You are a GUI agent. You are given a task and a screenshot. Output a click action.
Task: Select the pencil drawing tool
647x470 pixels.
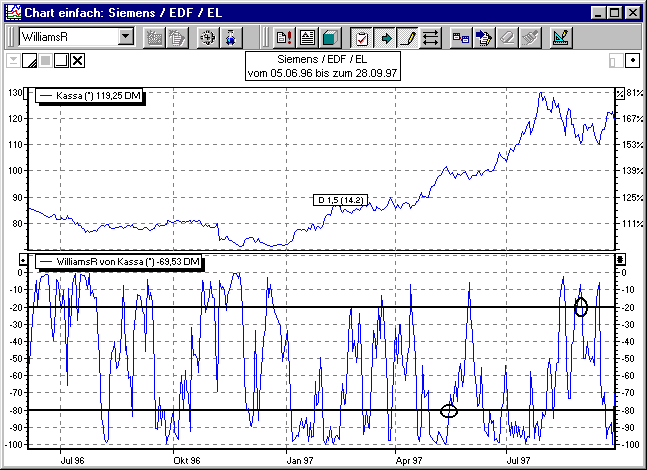(x=408, y=38)
